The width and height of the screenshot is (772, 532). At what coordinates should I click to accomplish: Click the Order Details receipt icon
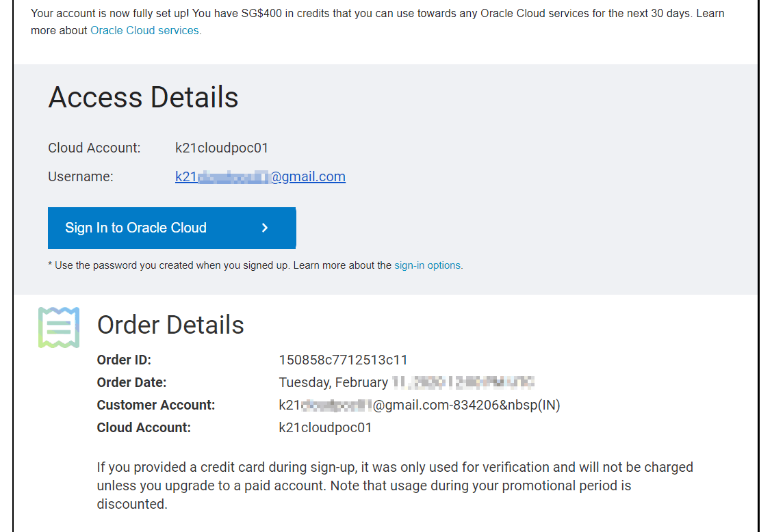click(x=59, y=328)
